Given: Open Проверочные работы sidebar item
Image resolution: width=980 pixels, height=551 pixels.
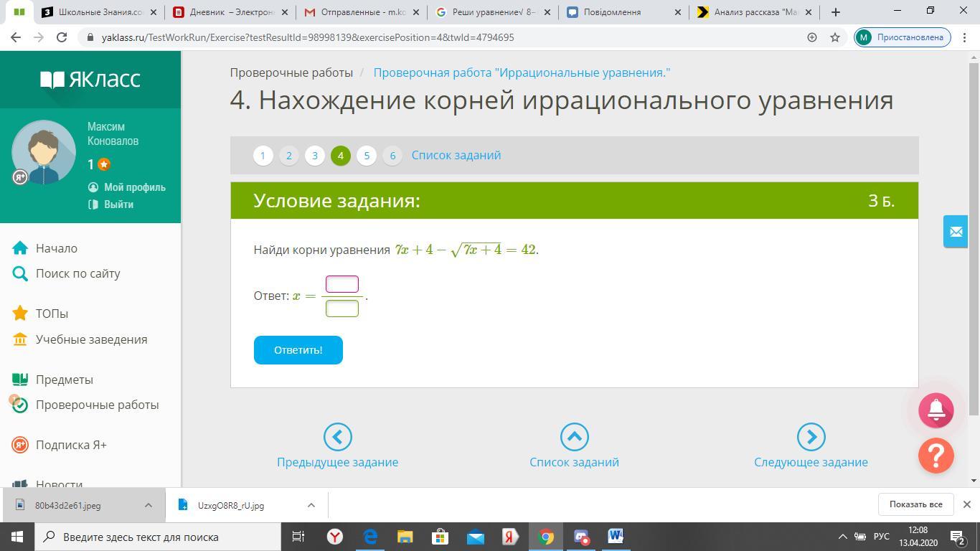Looking at the screenshot, I should pyautogui.click(x=98, y=405).
